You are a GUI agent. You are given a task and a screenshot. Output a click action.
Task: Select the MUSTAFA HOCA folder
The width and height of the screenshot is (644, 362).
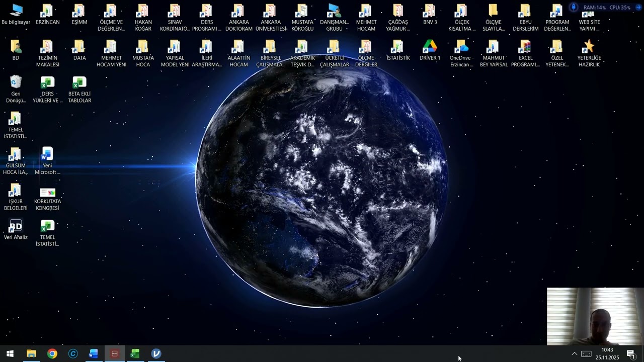point(143,54)
